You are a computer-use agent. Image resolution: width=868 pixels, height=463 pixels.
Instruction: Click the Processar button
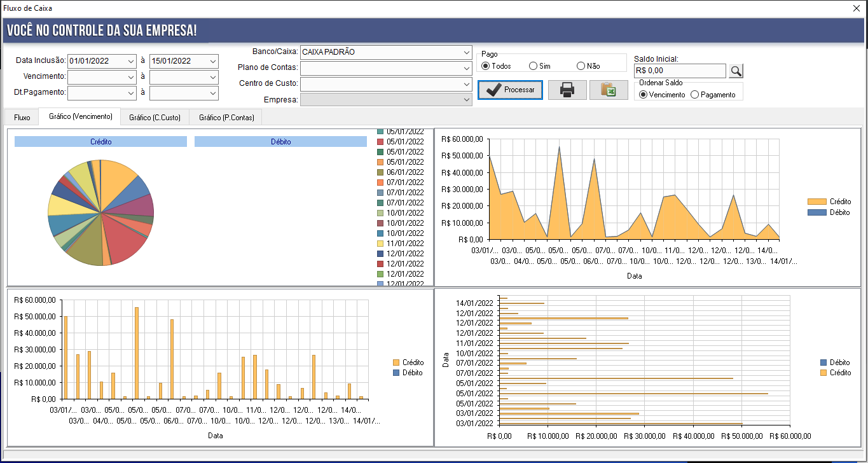(x=509, y=90)
